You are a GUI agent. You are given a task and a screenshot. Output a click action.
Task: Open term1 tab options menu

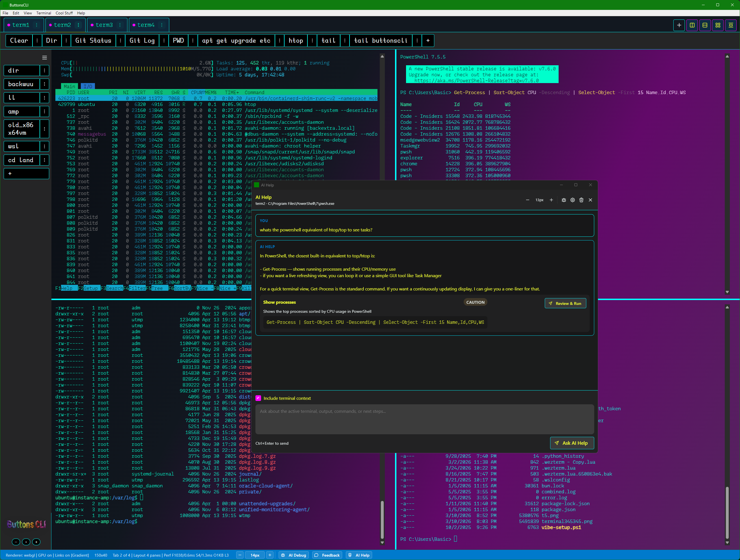pyautogui.click(x=37, y=25)
